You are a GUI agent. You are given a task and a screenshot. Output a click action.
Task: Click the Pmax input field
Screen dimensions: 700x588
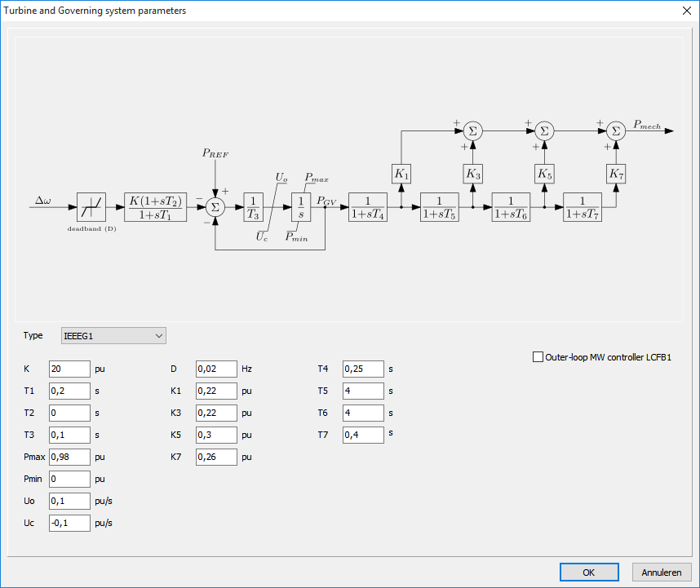69,457
